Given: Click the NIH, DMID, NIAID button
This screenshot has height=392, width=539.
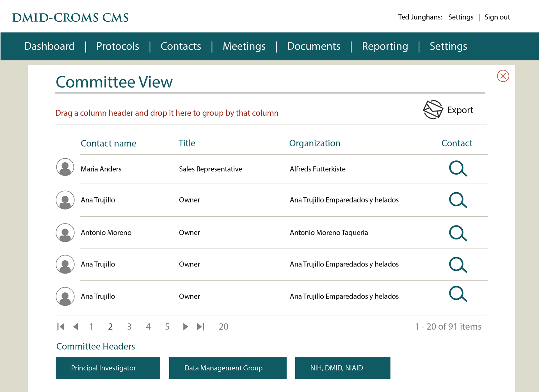Looking at the screenshot, I should (x=342, y=368).
